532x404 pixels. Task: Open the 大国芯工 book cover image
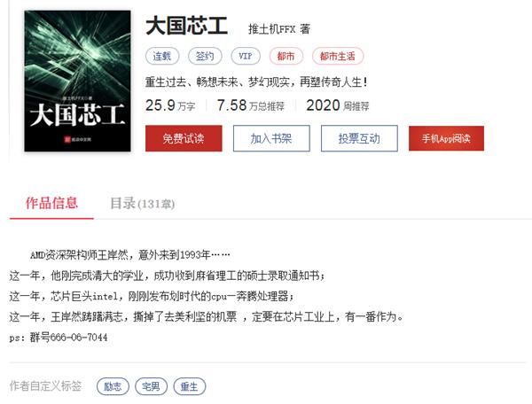pyautogui.click(x=77, y=81)
